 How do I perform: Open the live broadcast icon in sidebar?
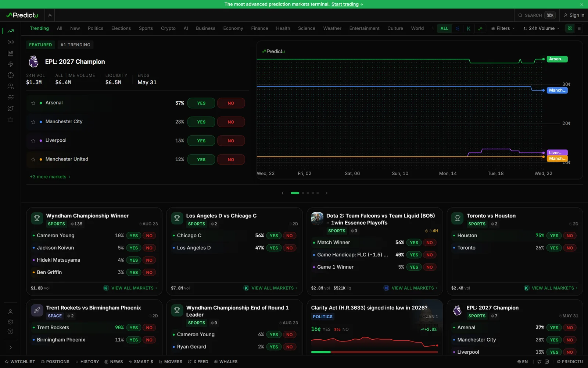pyautogui.click(x=11, y=42)
